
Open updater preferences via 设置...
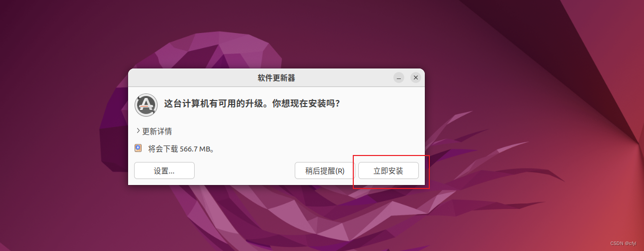(x=164, y=170)
